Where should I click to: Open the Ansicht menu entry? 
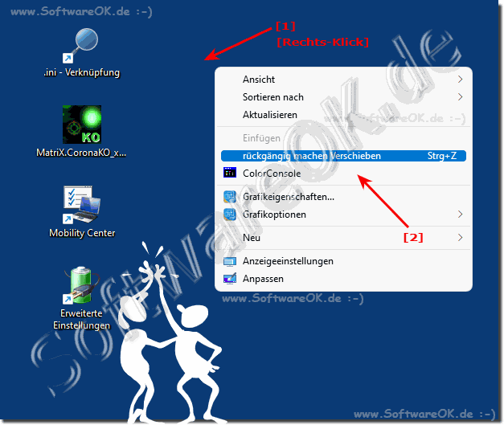click(343, 80)
